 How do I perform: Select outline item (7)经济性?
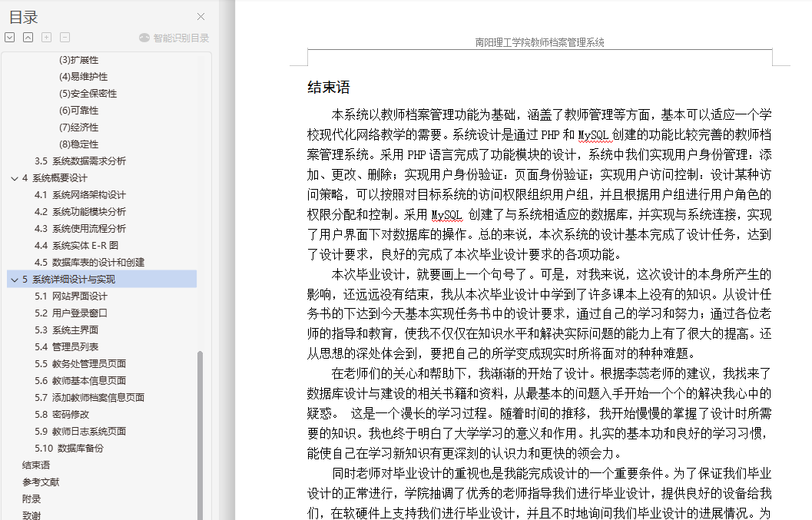[78, 128]
